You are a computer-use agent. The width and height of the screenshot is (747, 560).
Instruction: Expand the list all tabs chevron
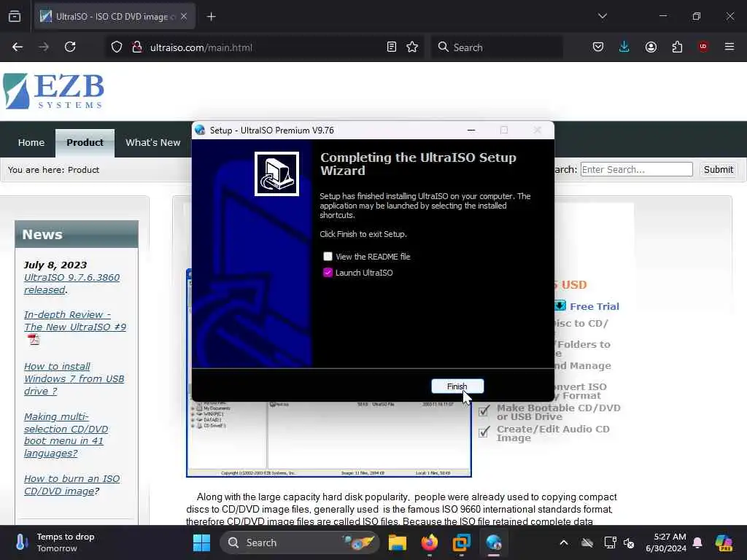coord(603,16)
